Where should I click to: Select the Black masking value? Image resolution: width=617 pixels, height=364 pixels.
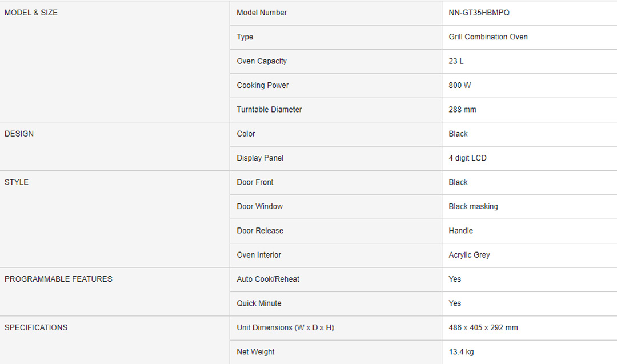(473, 206)
